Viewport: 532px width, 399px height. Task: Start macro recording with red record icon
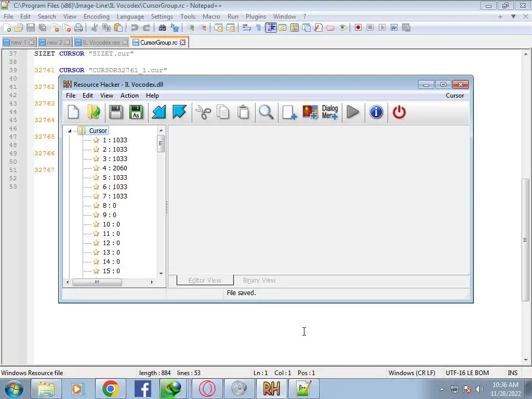click(x=358, y=28)
